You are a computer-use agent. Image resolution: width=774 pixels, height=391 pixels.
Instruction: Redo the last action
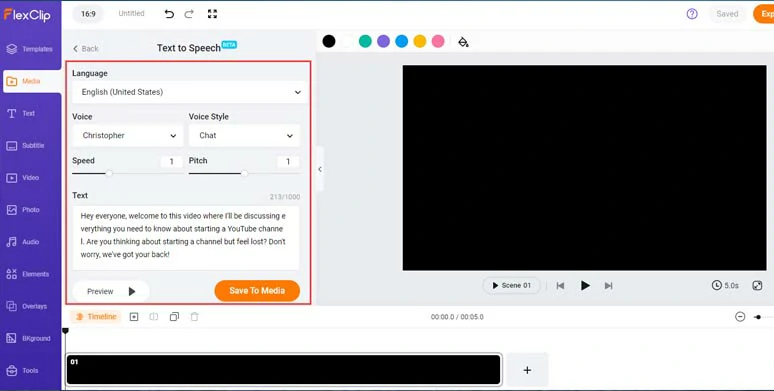(x=189, y=14)
